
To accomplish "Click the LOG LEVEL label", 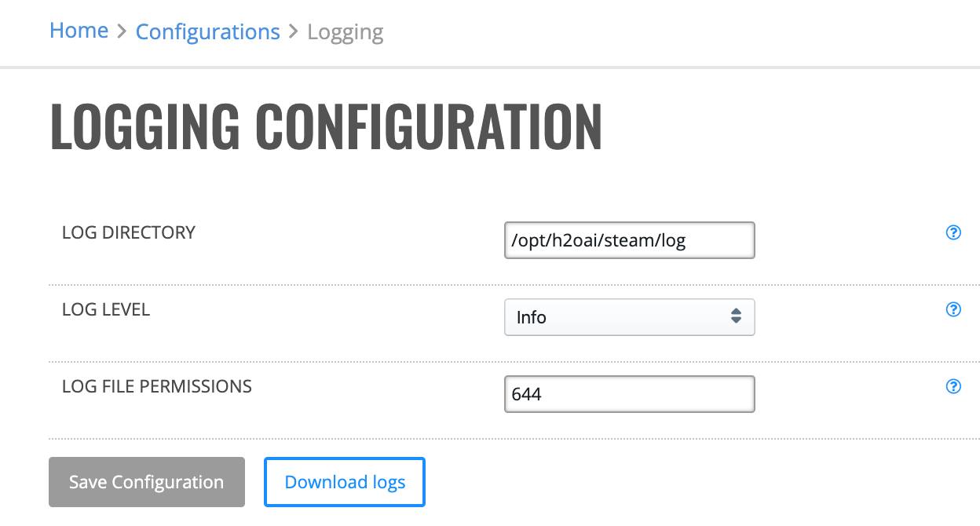I will tap(106, 309).
